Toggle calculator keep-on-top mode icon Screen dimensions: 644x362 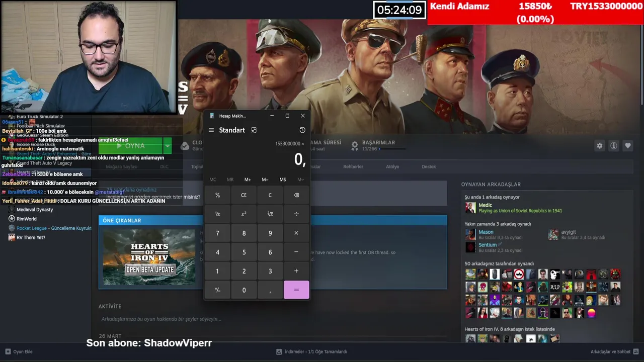254,130
